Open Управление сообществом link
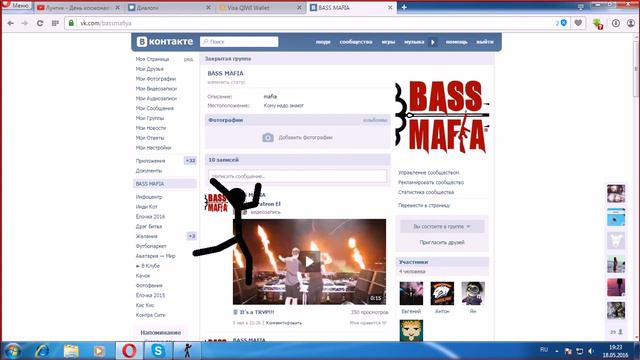 click(429, 173)
